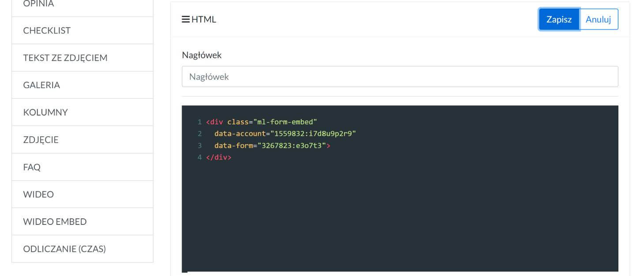The width and height of the screenshot is (644, 276).
Task: Pick the KOLUMNY block option
Action: pyautogui.click(x=82, y=112)
